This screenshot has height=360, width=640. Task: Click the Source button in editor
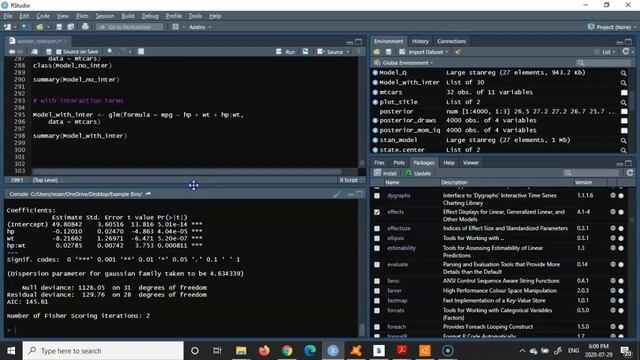331,52
